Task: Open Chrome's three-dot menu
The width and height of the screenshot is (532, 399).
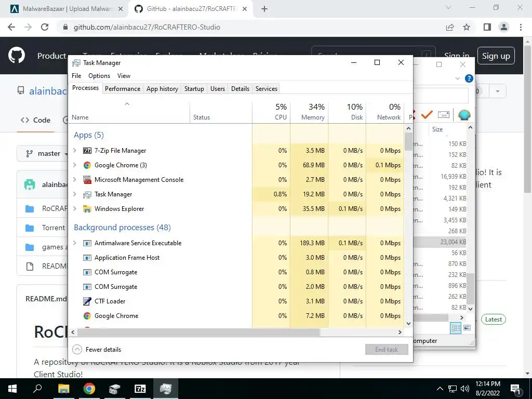Action: click(521, 27)
